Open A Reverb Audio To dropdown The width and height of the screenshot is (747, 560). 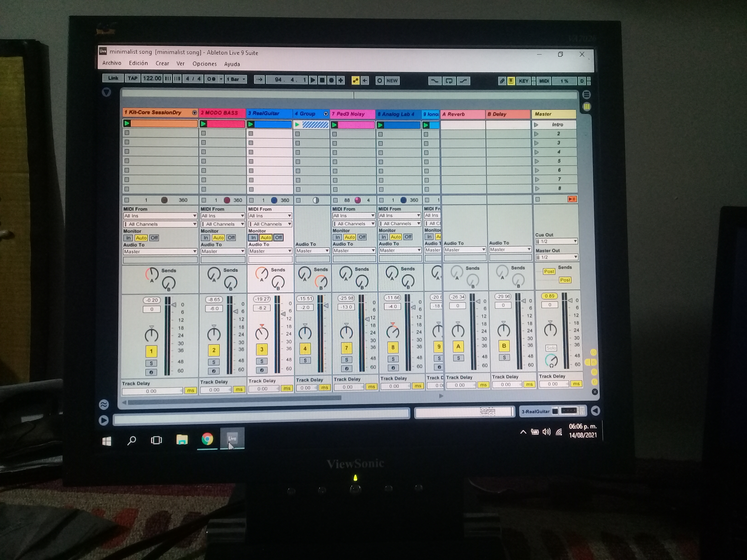465,250
